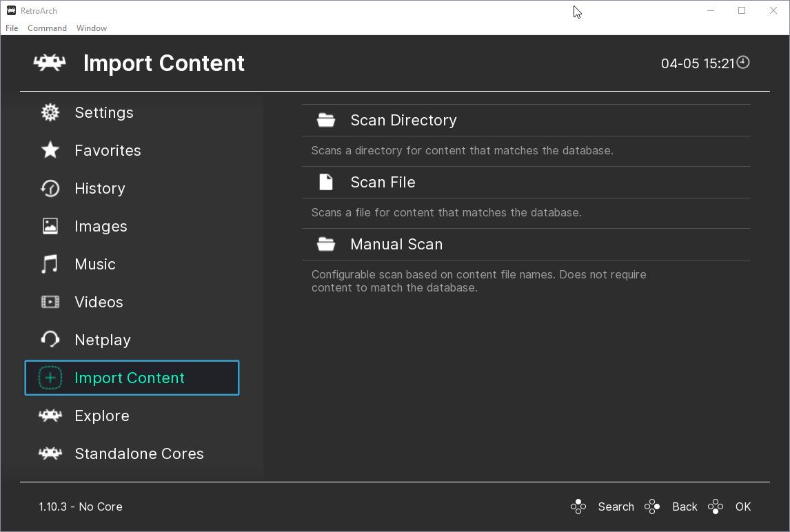Click the RetroArch logo in the header
The image size is (790, 532).
50,63
